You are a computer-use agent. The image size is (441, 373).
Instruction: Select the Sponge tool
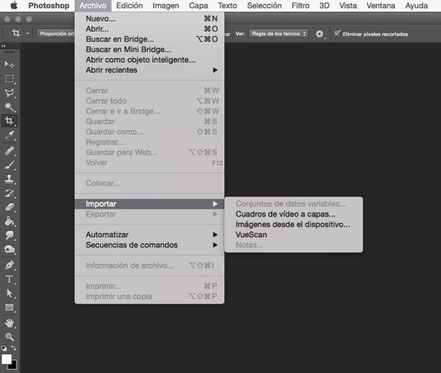(x=9, y=250)
